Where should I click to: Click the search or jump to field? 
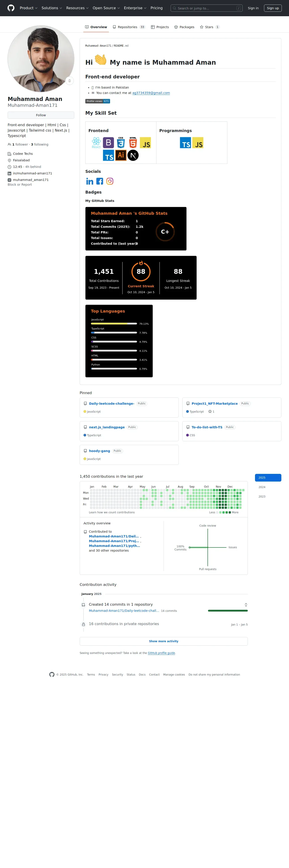[207, 8]
